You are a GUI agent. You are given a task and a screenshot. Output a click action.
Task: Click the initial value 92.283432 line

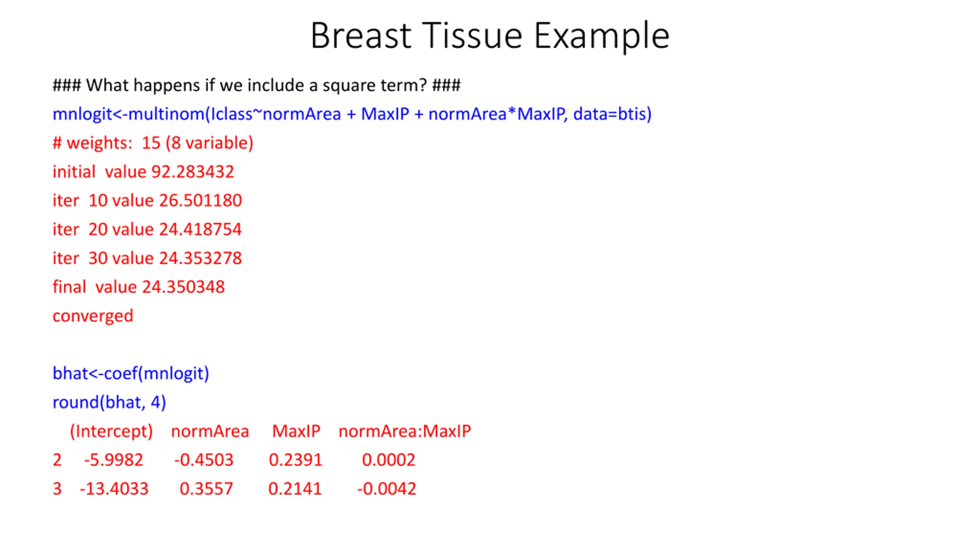pyautogui.click(x=143, y=171)
